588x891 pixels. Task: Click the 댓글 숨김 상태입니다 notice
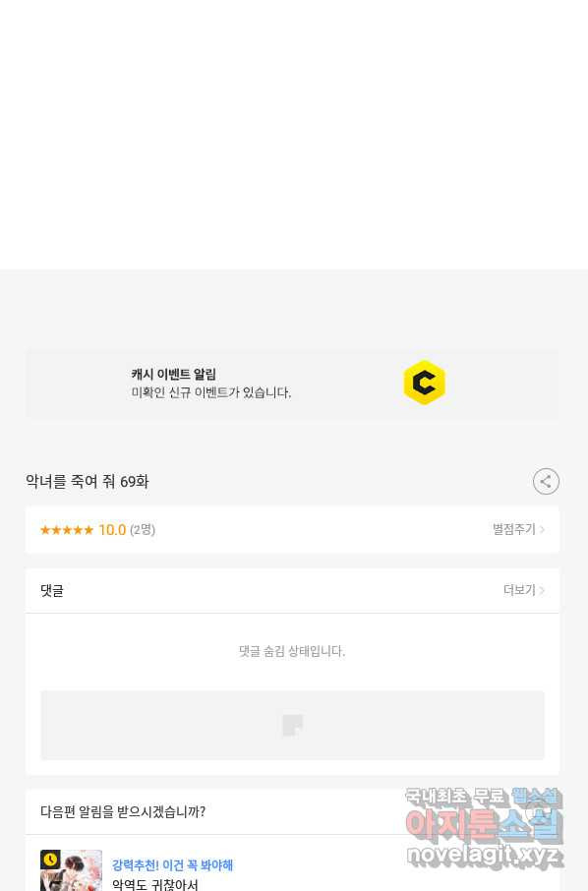292,651
